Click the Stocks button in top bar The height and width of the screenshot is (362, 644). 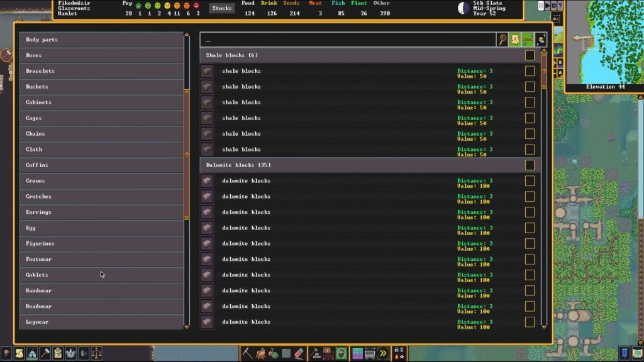[x=222, y=8]
